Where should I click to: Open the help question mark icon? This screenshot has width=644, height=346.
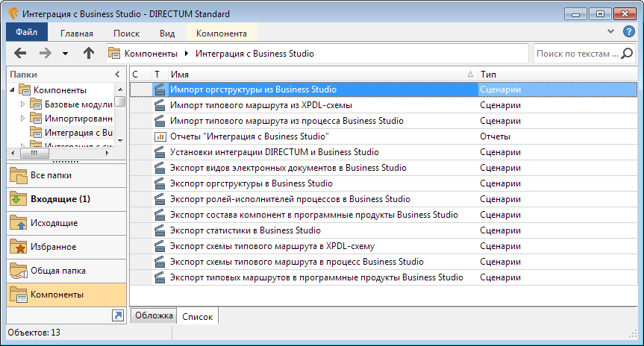628,31
